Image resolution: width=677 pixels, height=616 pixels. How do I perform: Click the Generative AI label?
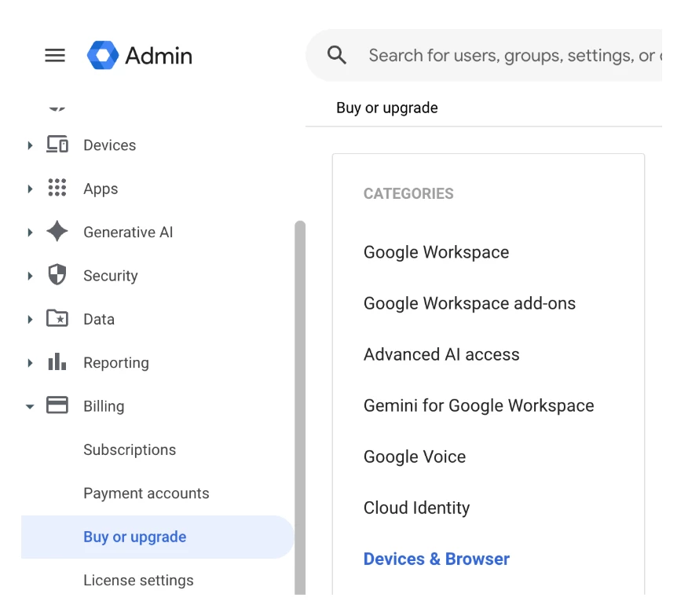[128, 233]
